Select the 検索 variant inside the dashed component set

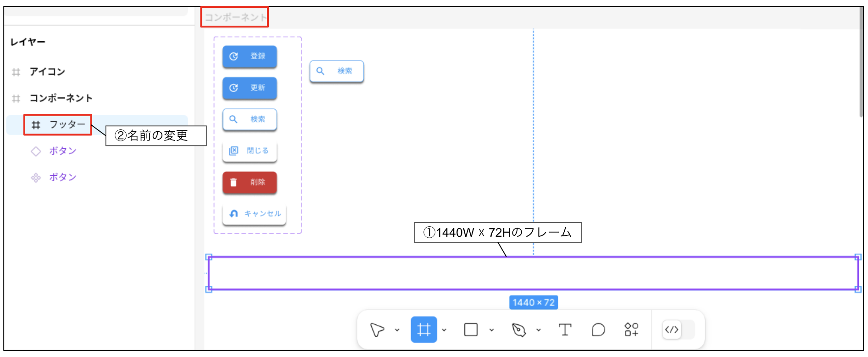click(250, 119)
